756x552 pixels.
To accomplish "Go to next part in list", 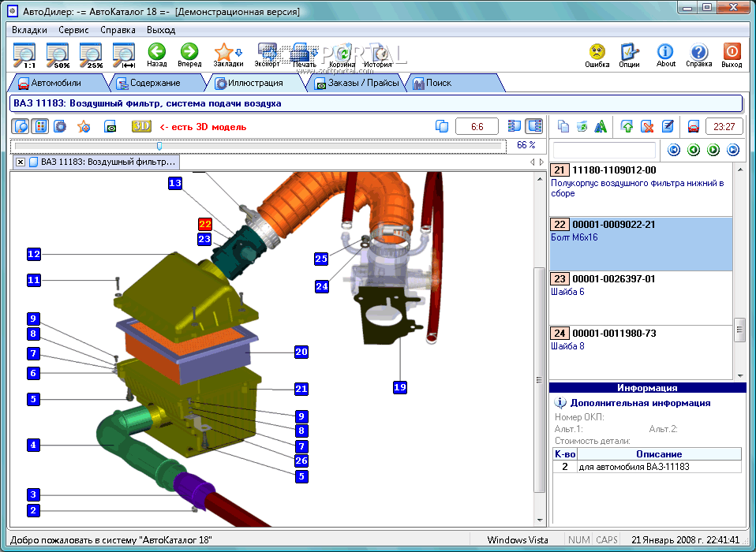I will click(713, 150).
